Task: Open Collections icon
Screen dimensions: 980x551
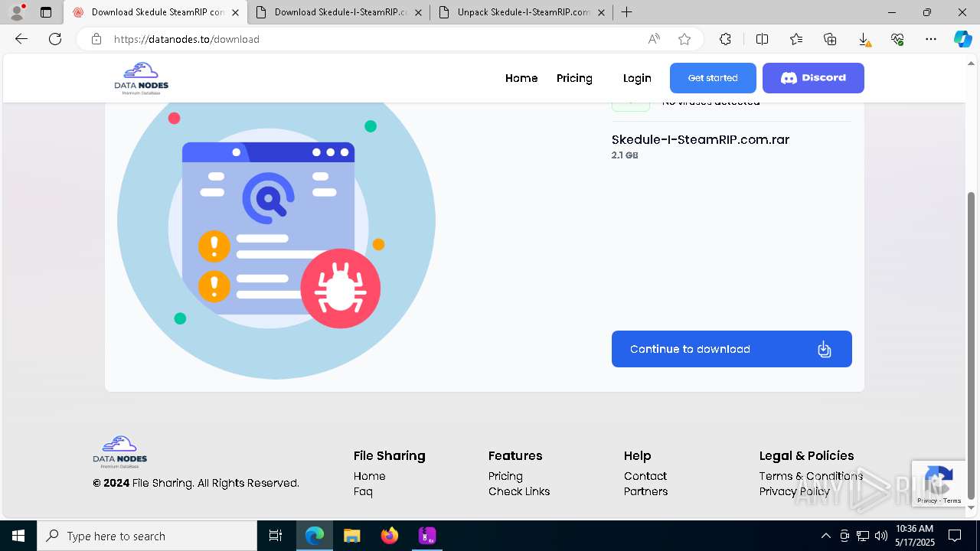Action: pos(830,39)
